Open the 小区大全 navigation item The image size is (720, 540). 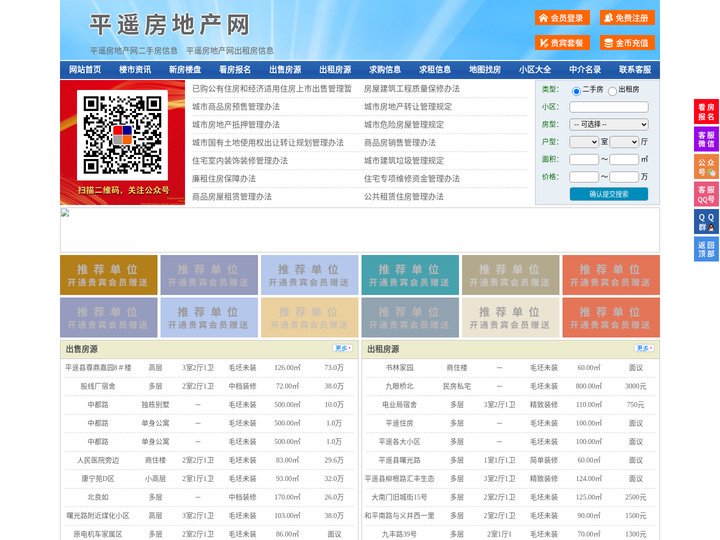pos(535,70)
